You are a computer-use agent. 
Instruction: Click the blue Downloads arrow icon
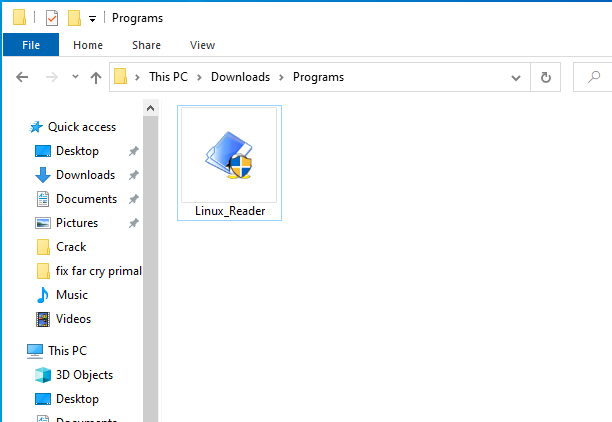point(43,175)
